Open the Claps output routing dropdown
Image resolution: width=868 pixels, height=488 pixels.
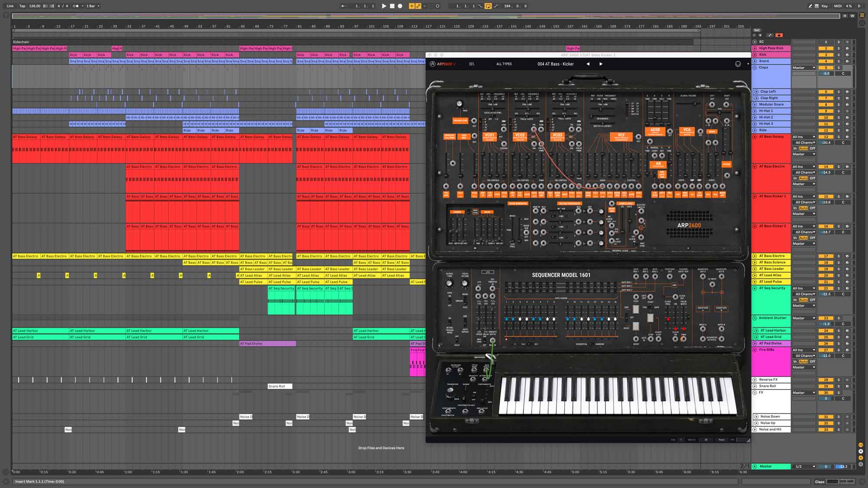tap(803, 68)
